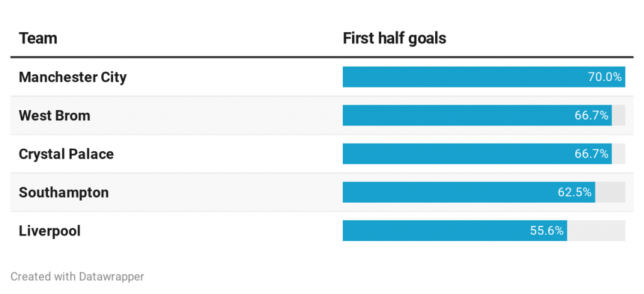Select the Southampton team name

coord(64,193)
